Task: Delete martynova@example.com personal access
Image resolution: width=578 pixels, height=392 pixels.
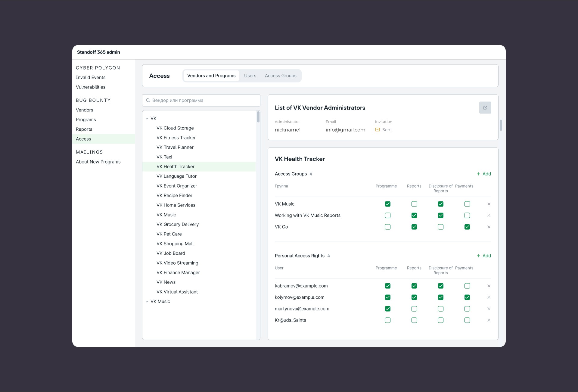Action: click(x=489, y=309)
